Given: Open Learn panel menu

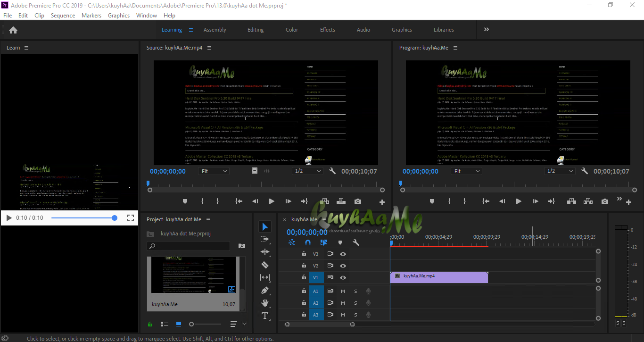Looking at the screenshot, I should click(x=26, y=48).
